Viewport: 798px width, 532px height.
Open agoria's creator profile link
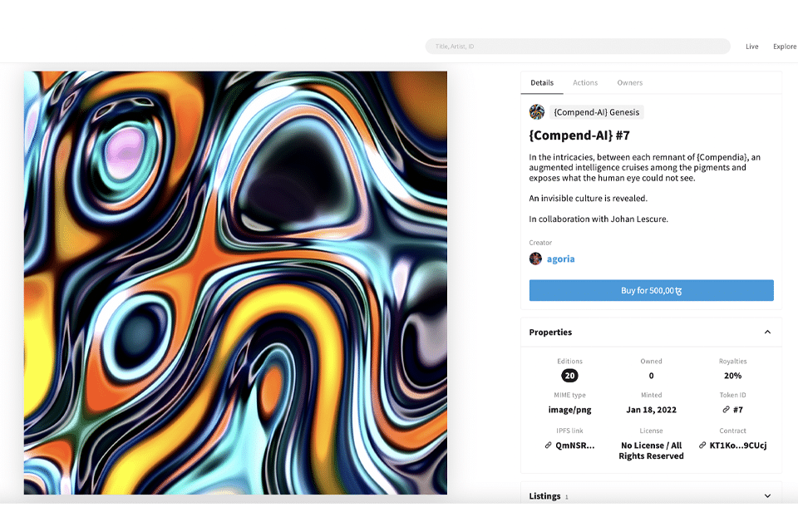tap(560, 259)
